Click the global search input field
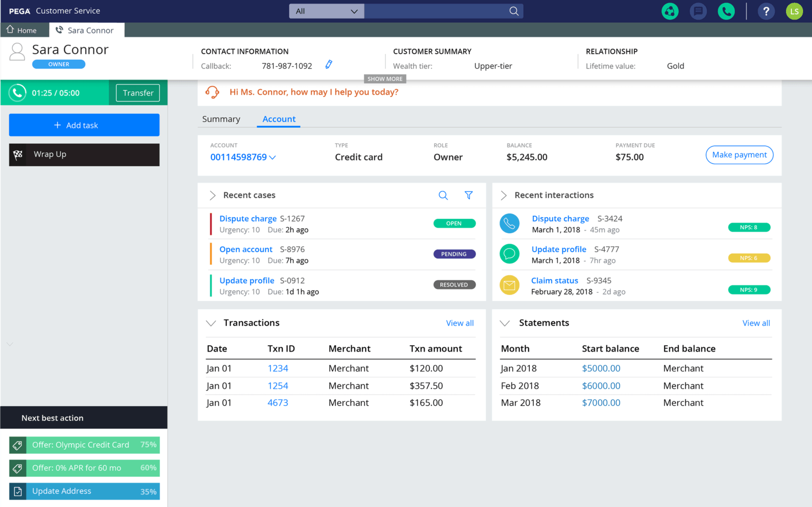Viewport: 812px width, 507px height. point(439,11)
